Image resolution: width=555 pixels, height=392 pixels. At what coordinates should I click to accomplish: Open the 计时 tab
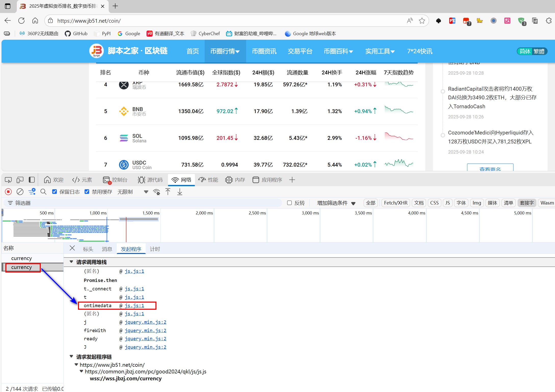click(155, 249)
